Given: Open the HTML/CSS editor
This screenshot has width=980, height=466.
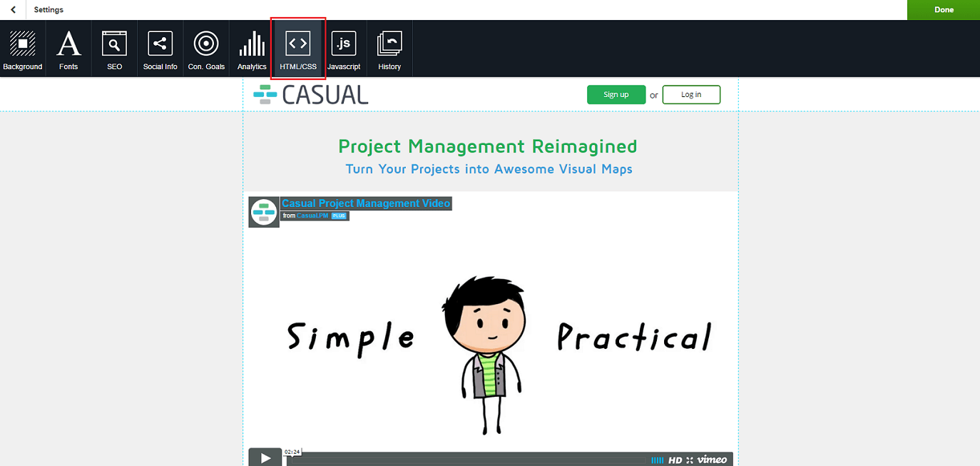Looking at the screenshot, I should click(298, 49).
